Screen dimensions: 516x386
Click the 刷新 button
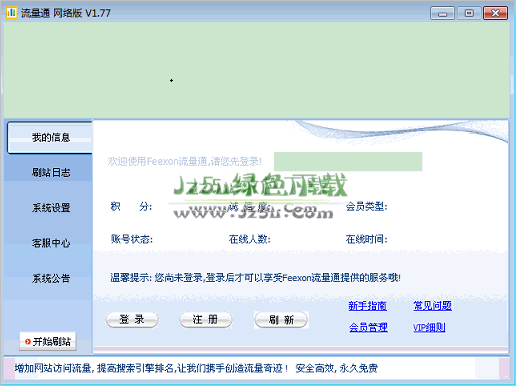pos(281,320)
